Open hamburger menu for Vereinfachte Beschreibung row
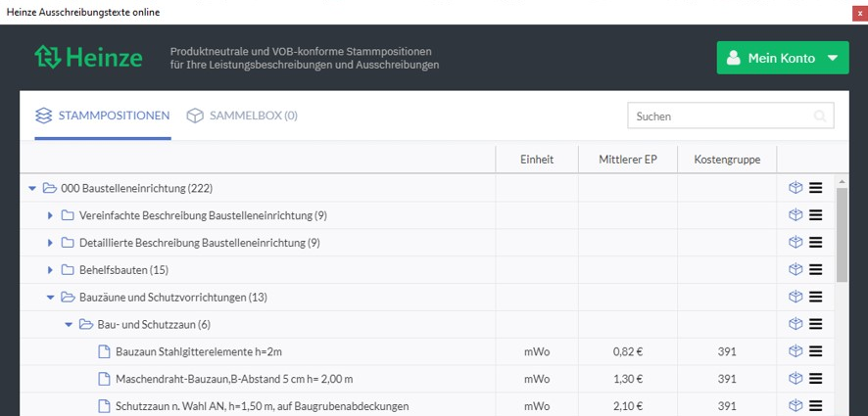 (x=815, y=215)
